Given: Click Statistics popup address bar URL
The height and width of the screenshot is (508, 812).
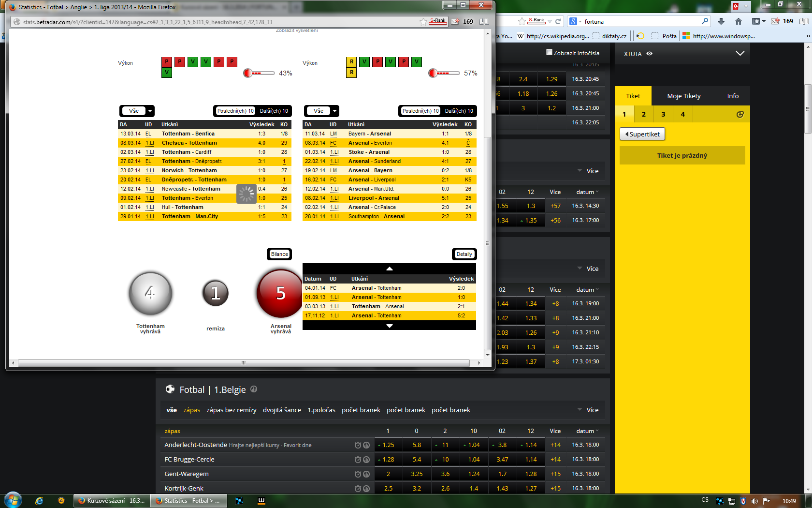Looking at the screenshot, I should tap(147, 22).
